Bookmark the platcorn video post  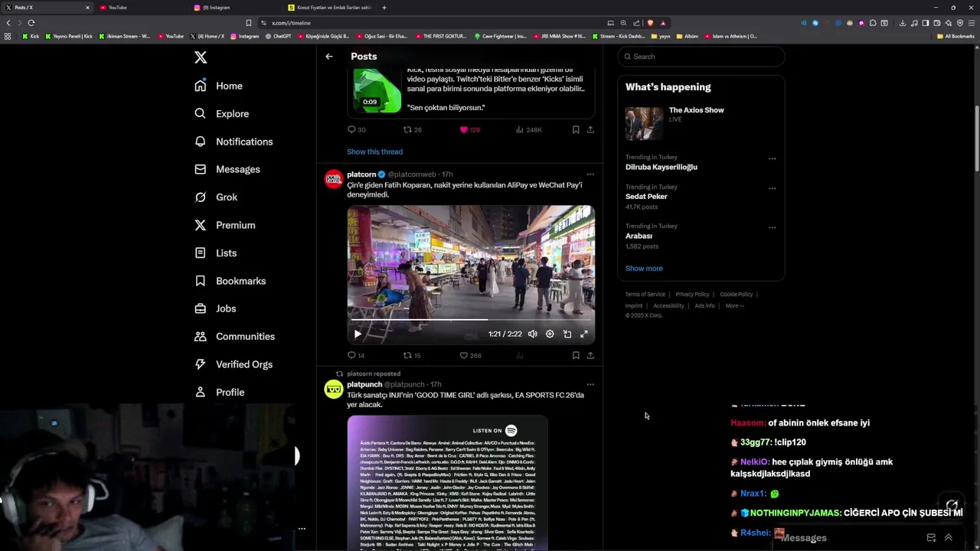576,356
